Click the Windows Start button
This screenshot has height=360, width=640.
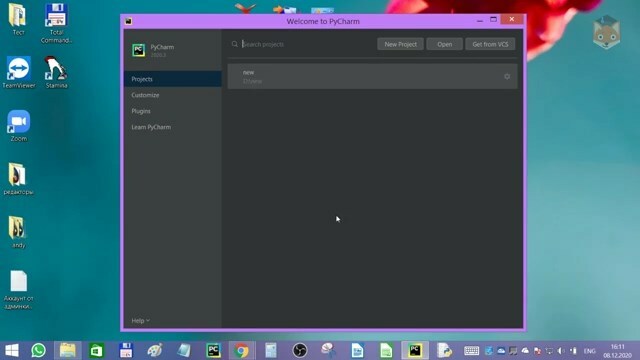click(11, 350)
